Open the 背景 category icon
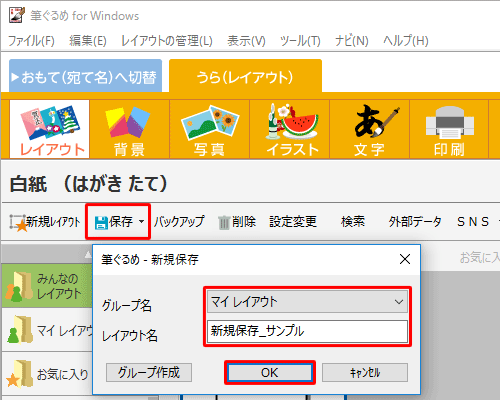500x400 pixels. click(129, 129)
